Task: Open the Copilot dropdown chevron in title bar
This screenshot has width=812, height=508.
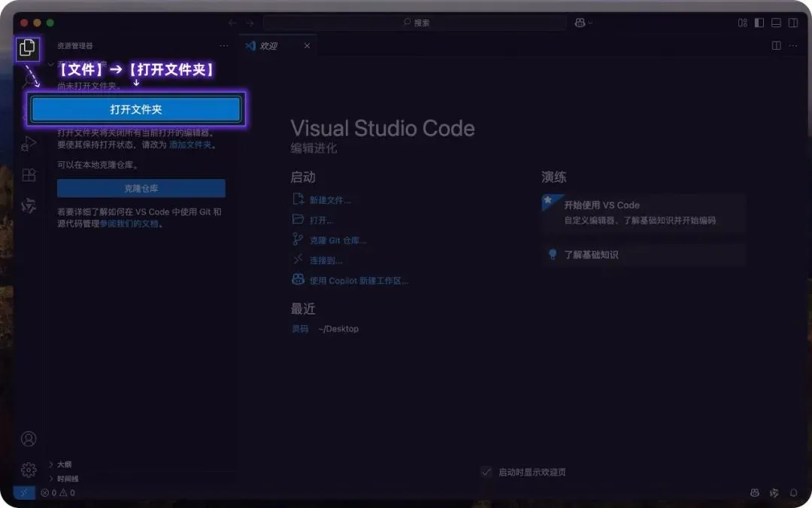Action: coord(590,23)
